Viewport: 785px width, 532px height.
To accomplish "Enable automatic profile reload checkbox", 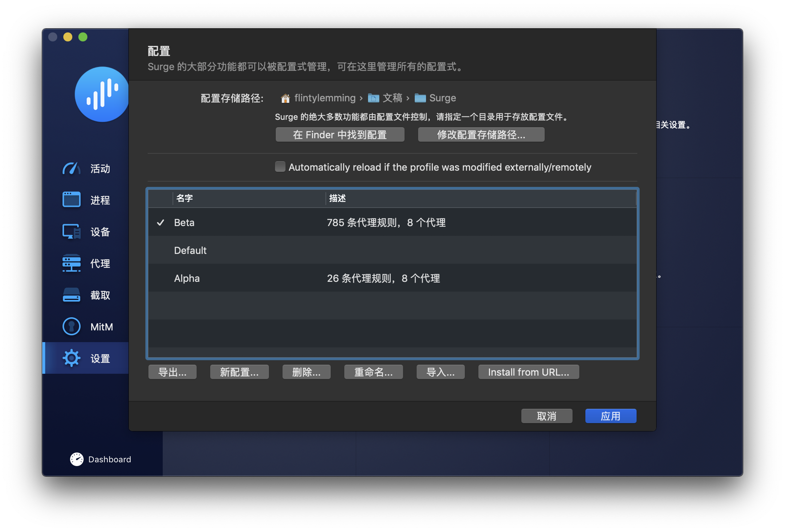I will (280, 167).
